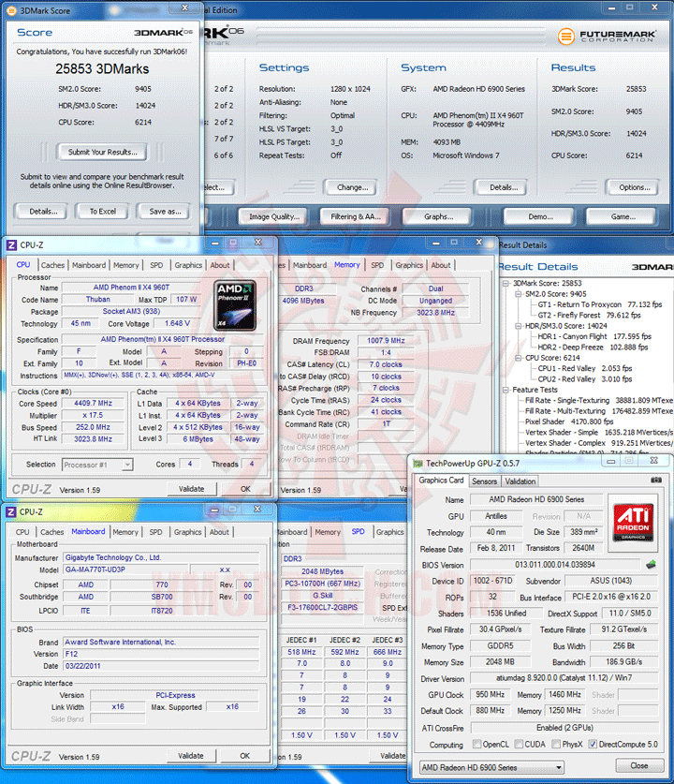Click the DRAM Frequency value 1007.9 MHz
Screen dimensions: 674x784
pos(386,341)
